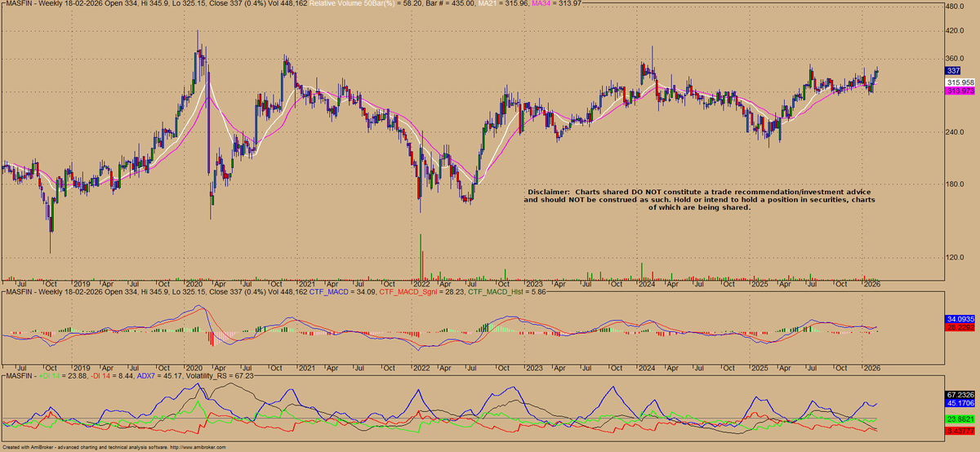Click '2022' on the main chart date axis
This screenshot has height=452, width=980.
click(x=420, y=284)
